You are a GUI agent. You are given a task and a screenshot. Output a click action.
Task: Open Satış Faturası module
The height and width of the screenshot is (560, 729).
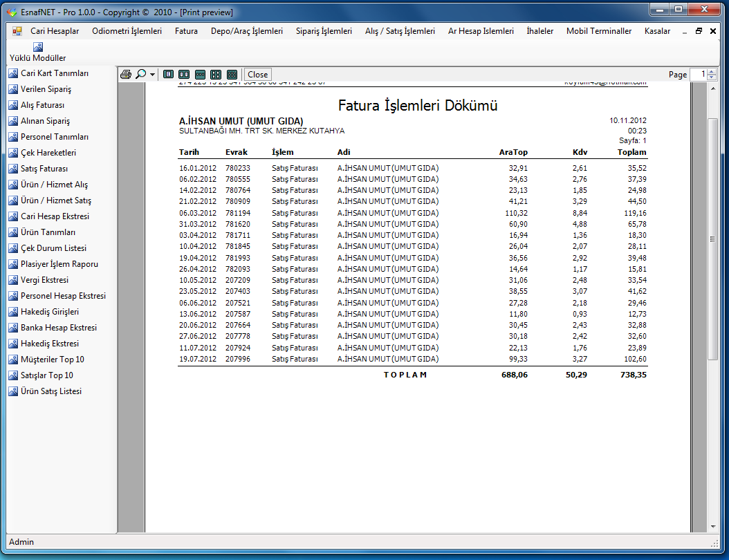click(x=38, y=169)
